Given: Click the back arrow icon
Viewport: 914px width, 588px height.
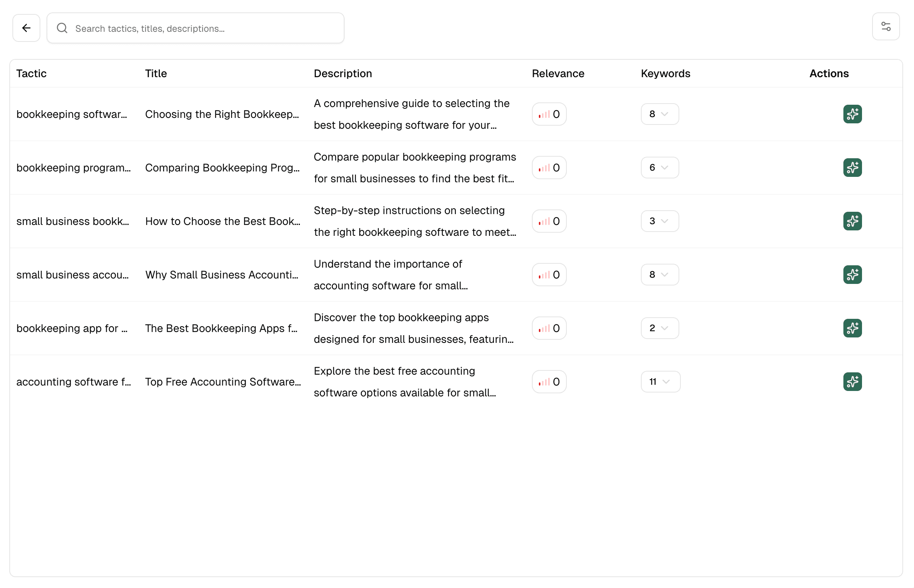Looking at the screenshot, I should 26,28.
